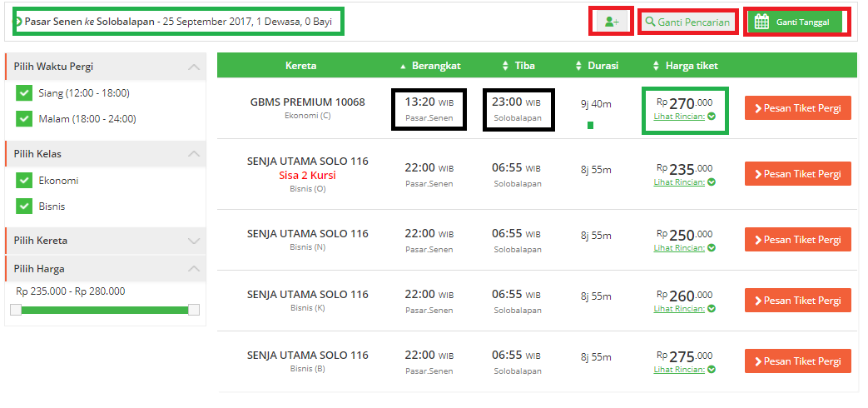The height and width of the screenshot is (408, 868).
Task: Sort by Berangkat arrow icon
Action: point(404,66)
